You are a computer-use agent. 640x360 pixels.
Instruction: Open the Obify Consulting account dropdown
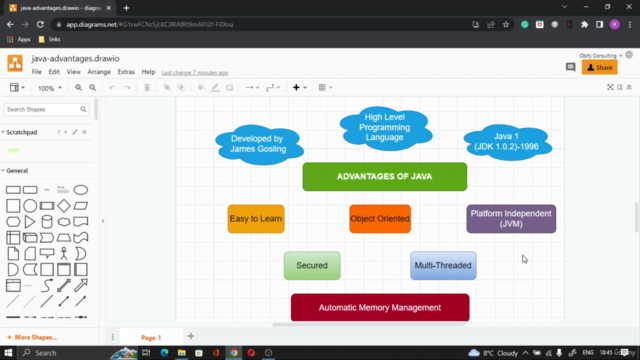tap(601, 56)
